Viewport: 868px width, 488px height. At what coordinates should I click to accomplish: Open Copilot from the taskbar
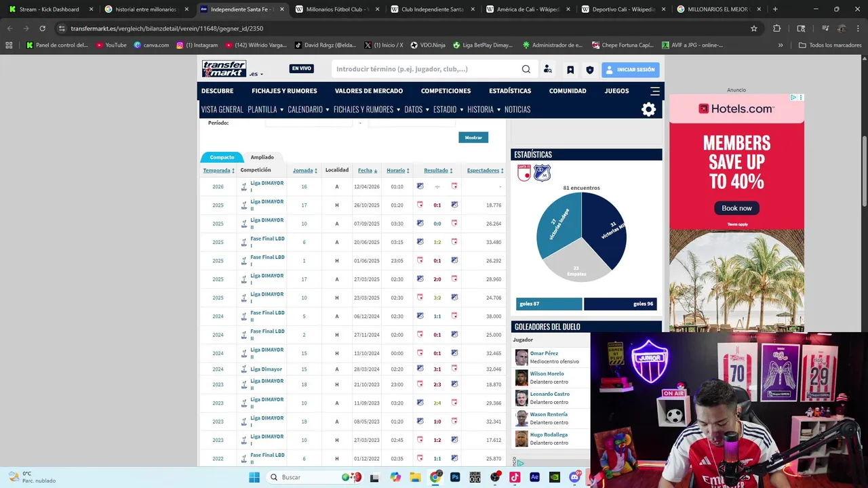(x=395, y=477)
